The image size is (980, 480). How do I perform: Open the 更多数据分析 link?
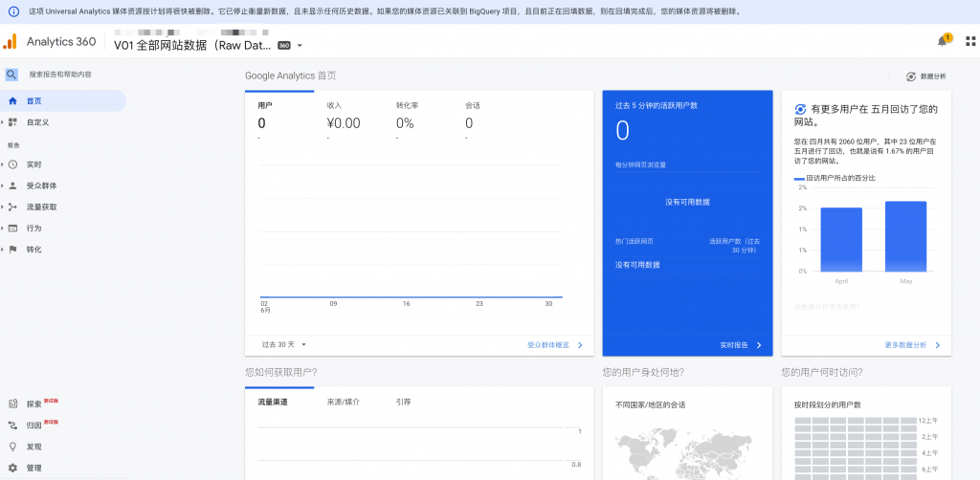[x=905, y=344]
